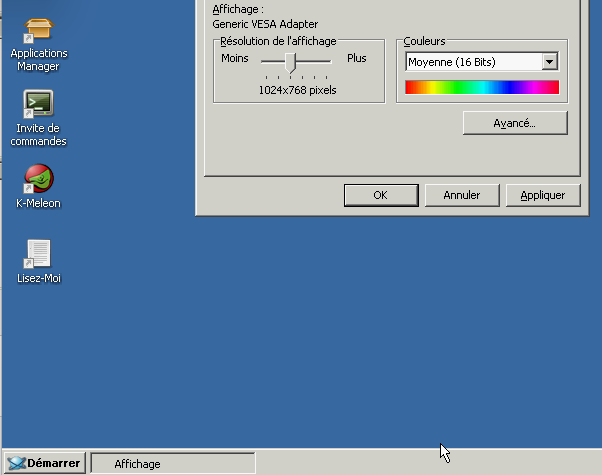
Task: Confirm settings with OK button
Action: point(381,195)
